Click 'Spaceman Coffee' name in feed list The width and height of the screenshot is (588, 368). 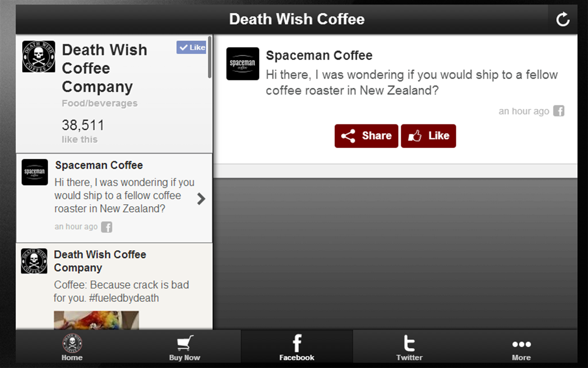point(99,165)
